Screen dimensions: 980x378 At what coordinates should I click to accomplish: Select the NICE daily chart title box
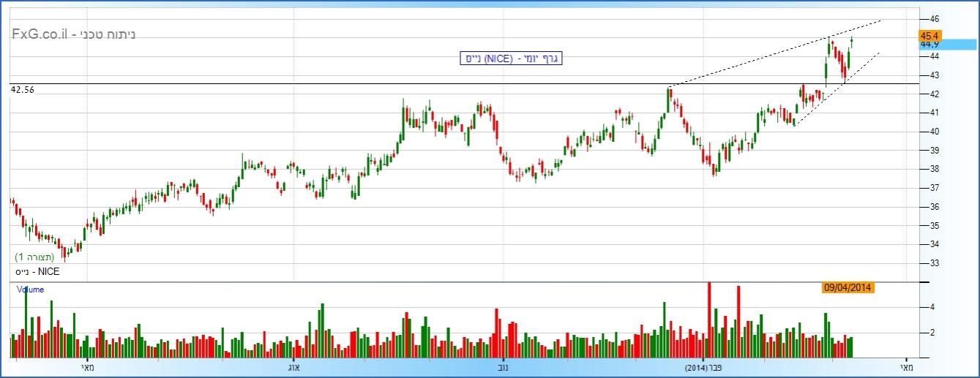coord(510,58)
